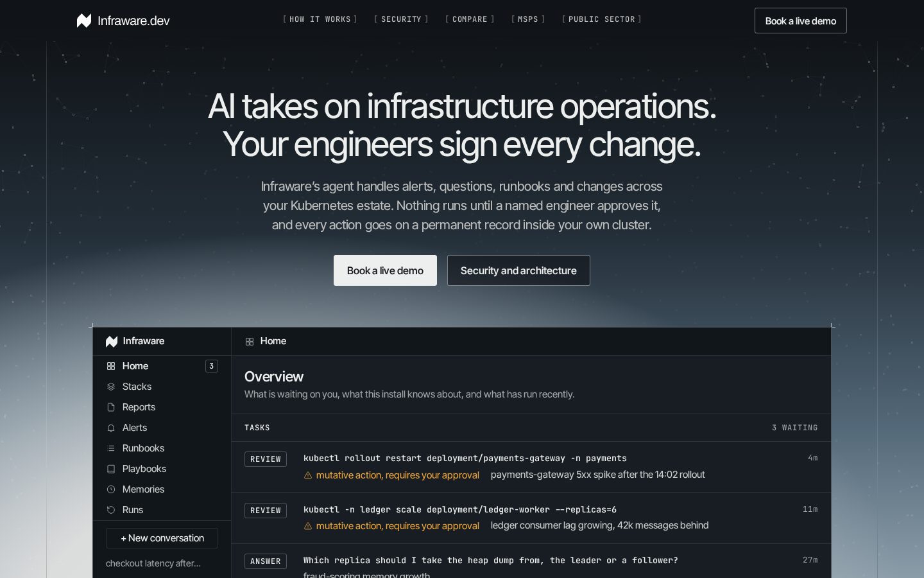
Task: Click the Home badge showing 3
Action: click(x=212, y=366)
